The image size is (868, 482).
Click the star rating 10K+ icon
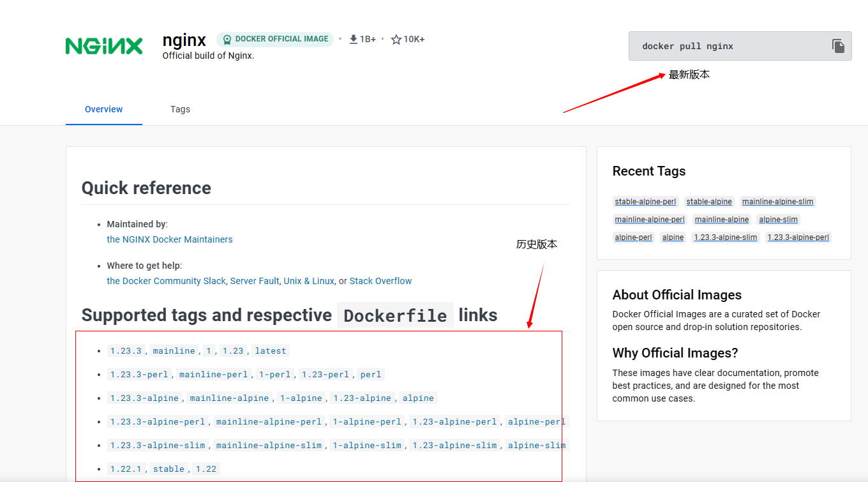pos(396,40)
